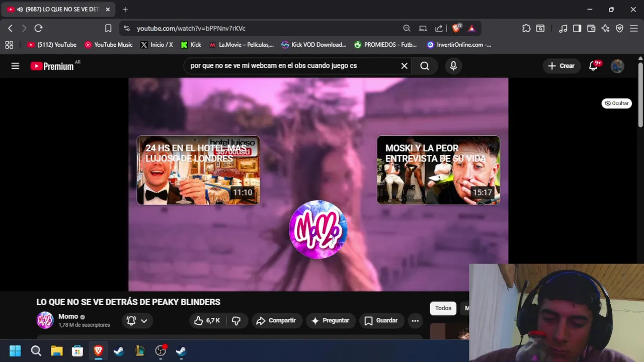
Task: Open the bookmarks apps grid icon
Action: click(x=9, y=45)
